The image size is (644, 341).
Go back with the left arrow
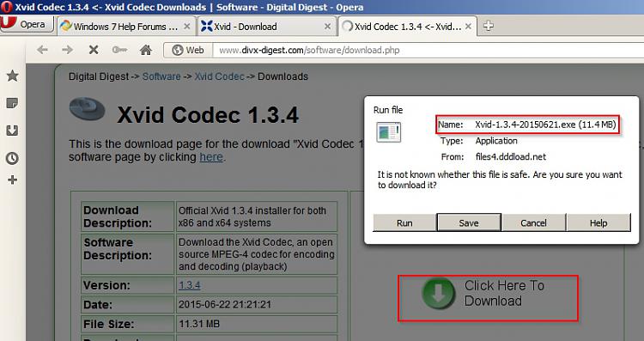(x=42, y=50)
